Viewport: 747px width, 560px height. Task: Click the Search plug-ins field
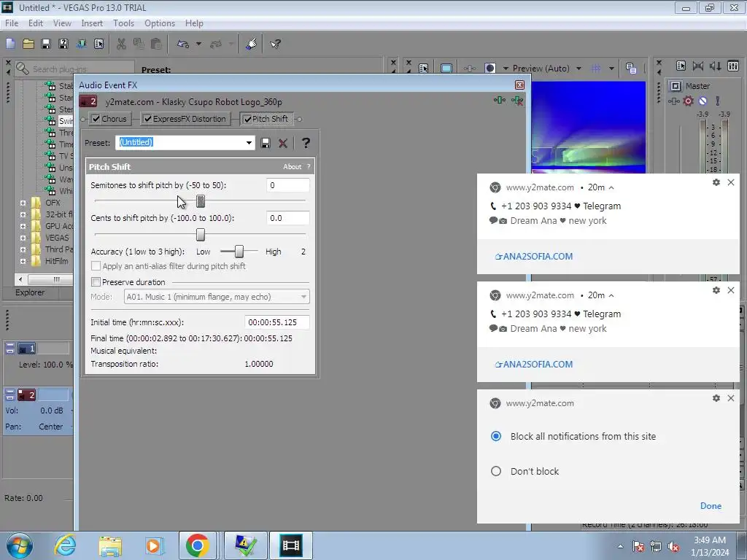click(82, 69)
